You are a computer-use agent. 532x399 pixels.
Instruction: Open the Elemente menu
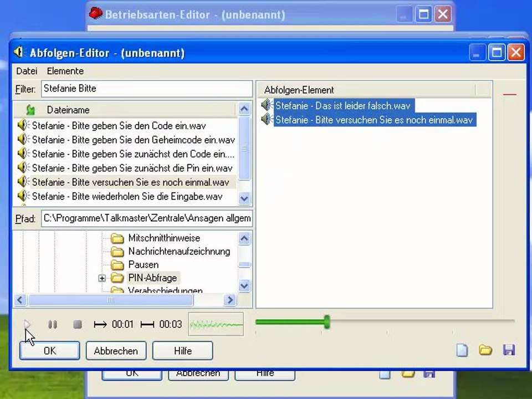65,71
